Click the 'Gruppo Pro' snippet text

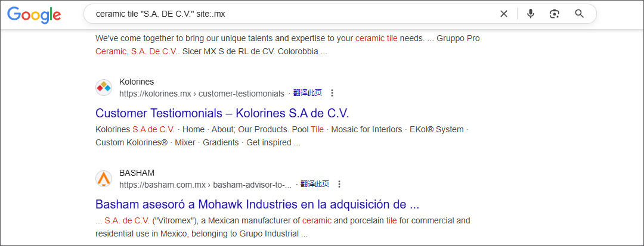tap(459, 39)
